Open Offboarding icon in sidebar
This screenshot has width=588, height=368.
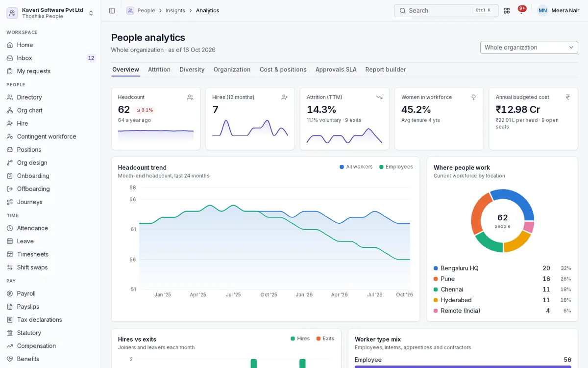point(10,189)
